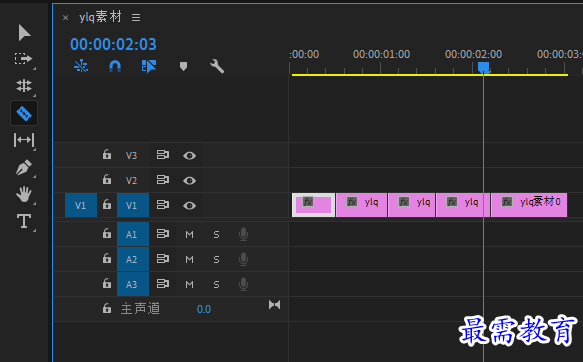
Task: Toggle lock on 主声道 master track
Action: [107, 308]
